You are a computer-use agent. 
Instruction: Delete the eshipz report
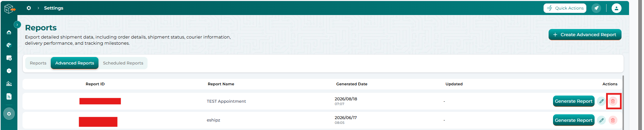(x=613, y=120)
